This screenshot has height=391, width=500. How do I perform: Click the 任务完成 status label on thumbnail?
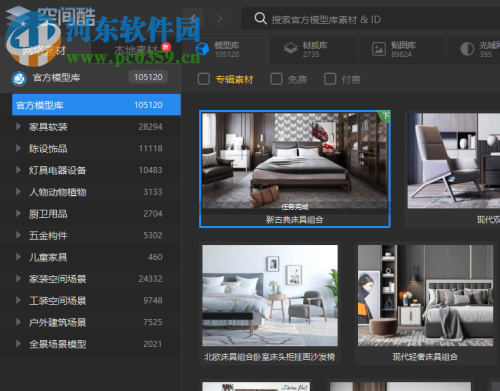(x=295, y=207)
